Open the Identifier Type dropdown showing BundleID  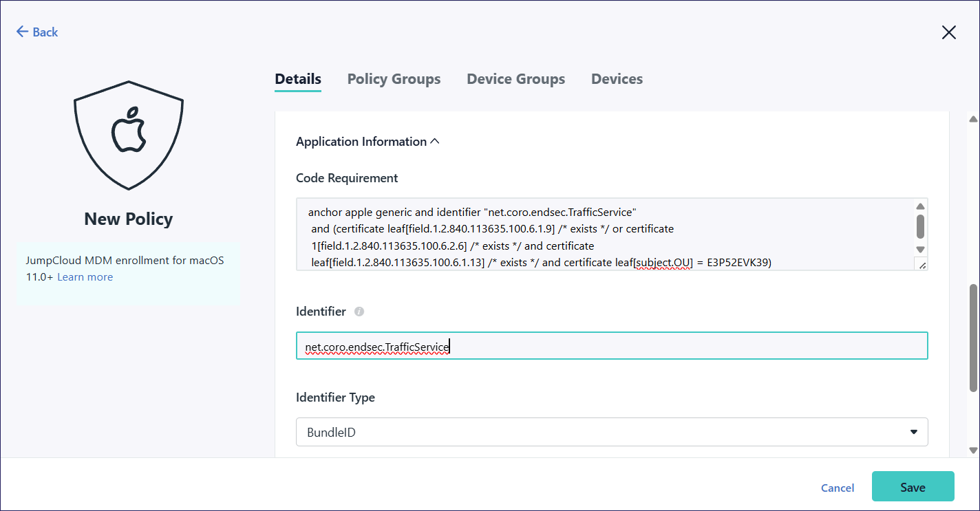coord(611,432)
